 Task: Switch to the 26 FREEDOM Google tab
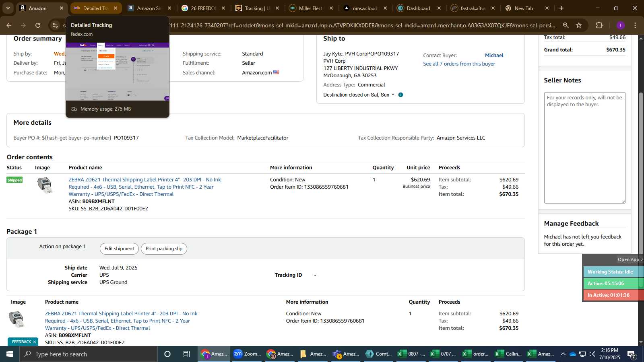tap(202, 8)
